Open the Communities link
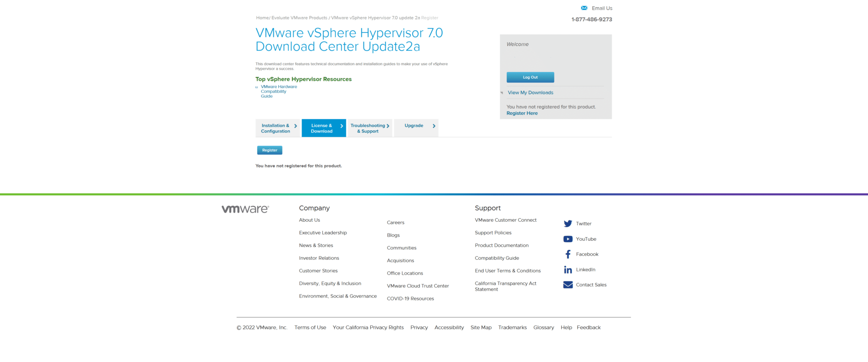Image resolution: width=868 pixels, height=362 pixels. [x=401, y=248]
